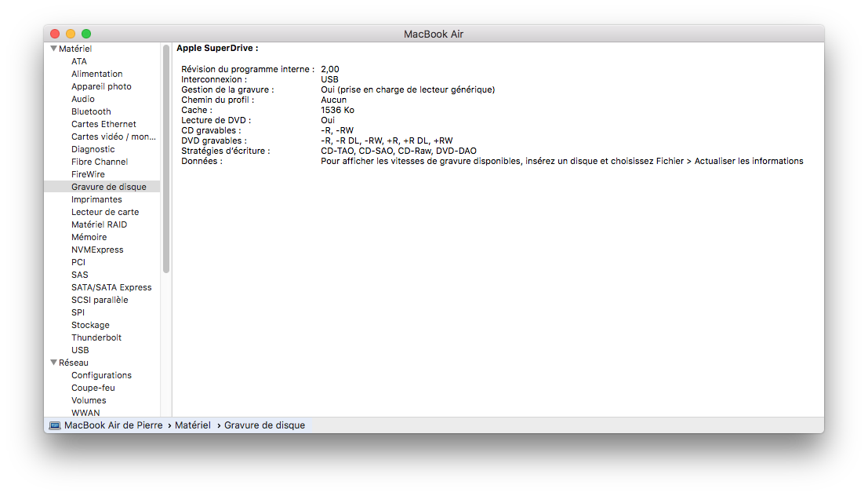The image size is (868, 496).
Task: Select SPI in the sidebar
Action: pos(78,312)
